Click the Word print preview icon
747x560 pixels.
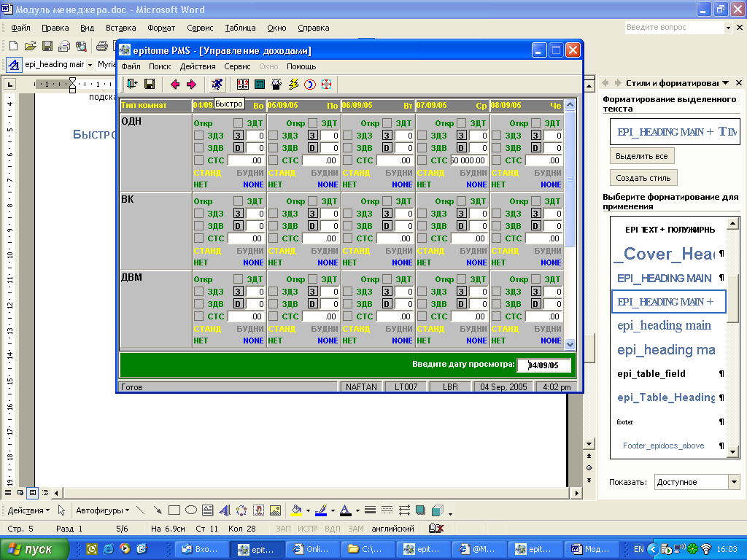[81, 46]
